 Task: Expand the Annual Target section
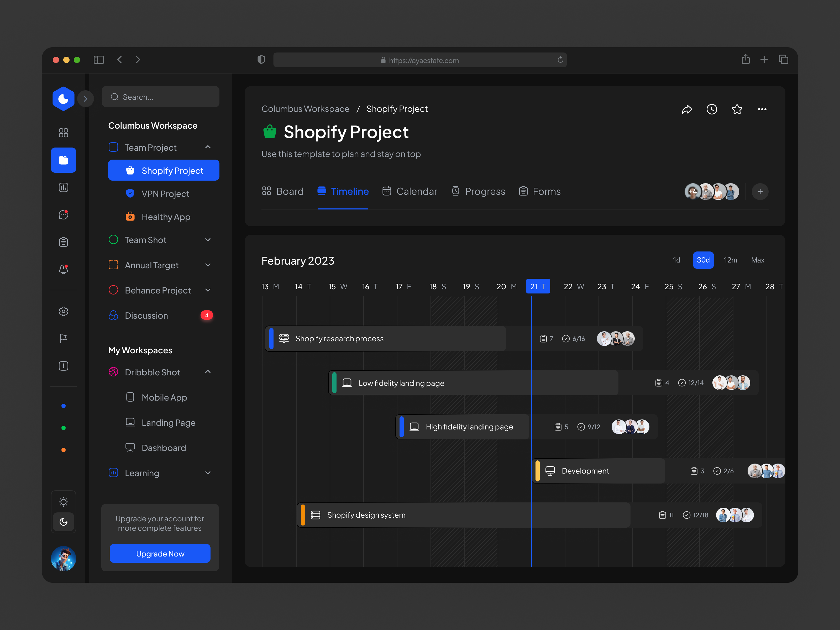click(x=208, y=265)
